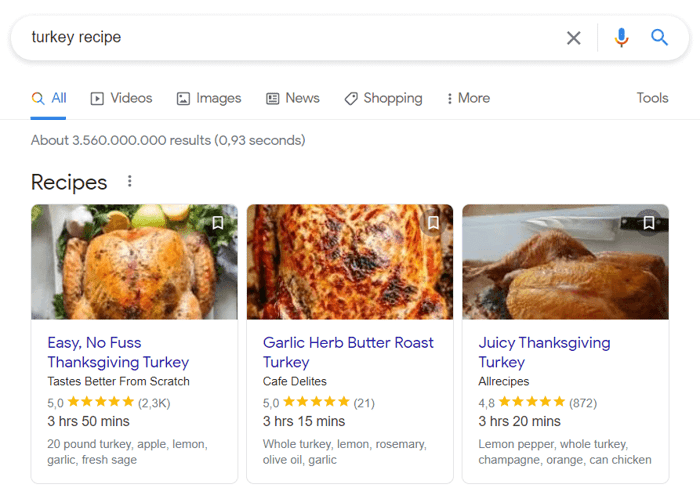Open three-dot options next to Recipes heading
The height and width of the screenshot is (495, 700).
point(129,182)
